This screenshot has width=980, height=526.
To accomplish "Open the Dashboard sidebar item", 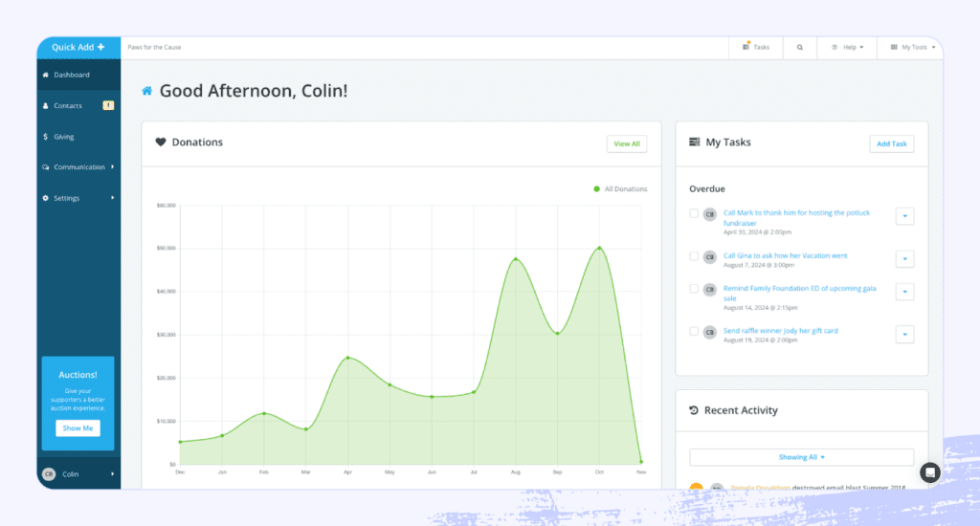I will (x=78, y=75).
